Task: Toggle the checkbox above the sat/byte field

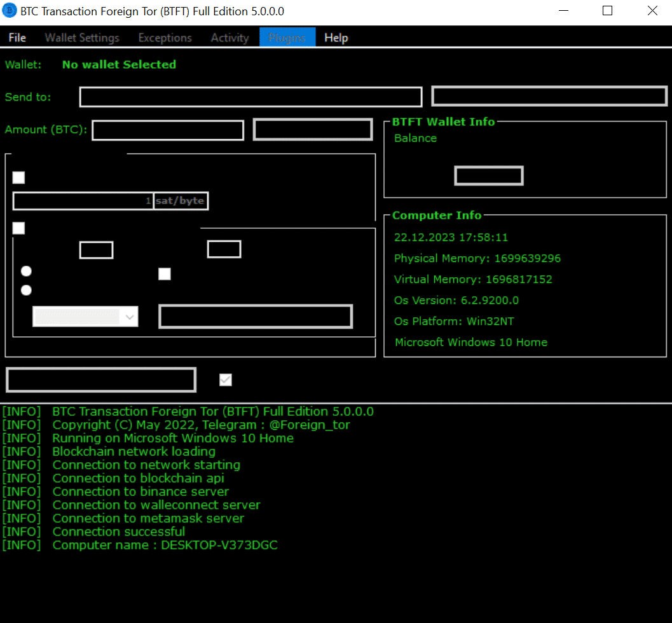Action: (x=18, y=177)
